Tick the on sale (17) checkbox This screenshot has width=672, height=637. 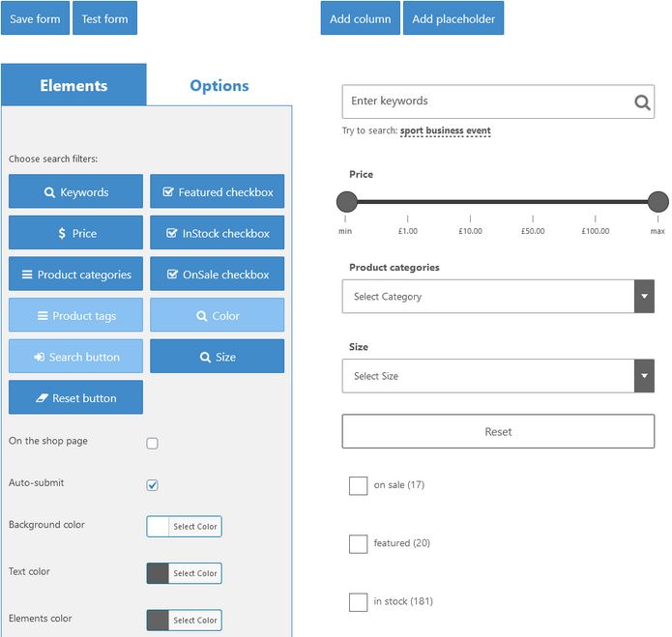pyautogui.click(x=359, y=485)
